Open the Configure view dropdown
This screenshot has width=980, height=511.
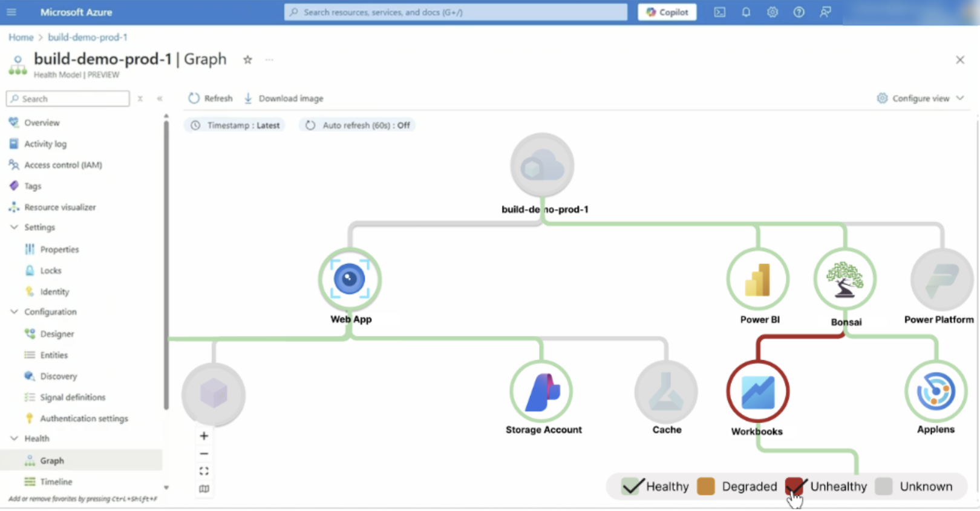(920, 98)
